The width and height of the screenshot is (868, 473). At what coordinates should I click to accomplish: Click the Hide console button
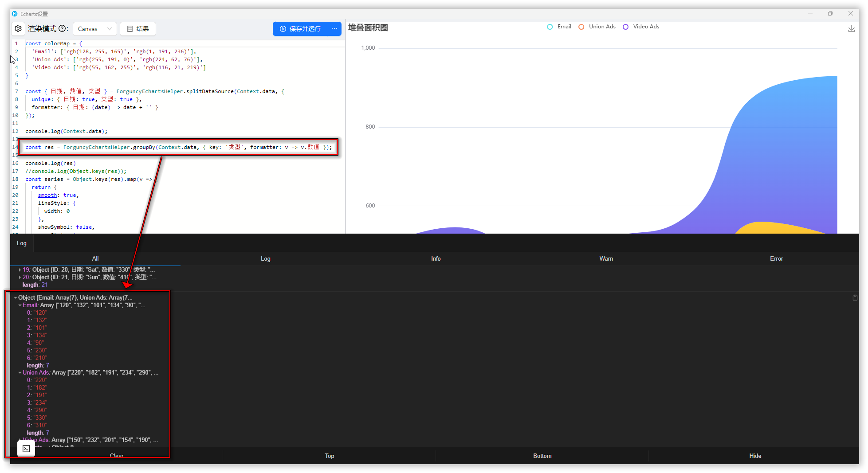pyautogui.click(x=755, y=456)
